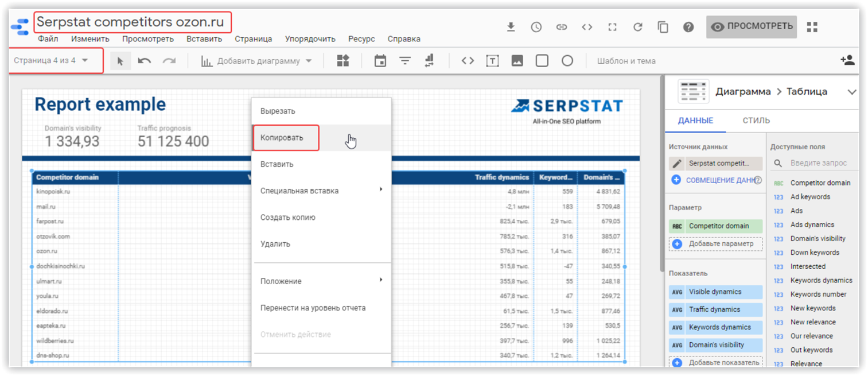Click the download report icon
The image size is (868, 376).
[511, 27]
